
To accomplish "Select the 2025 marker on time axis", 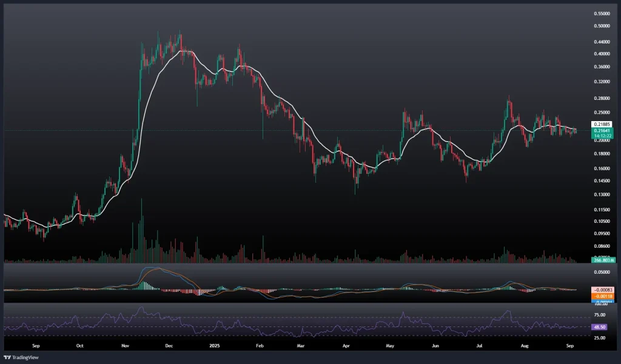I will coord(214,346).
